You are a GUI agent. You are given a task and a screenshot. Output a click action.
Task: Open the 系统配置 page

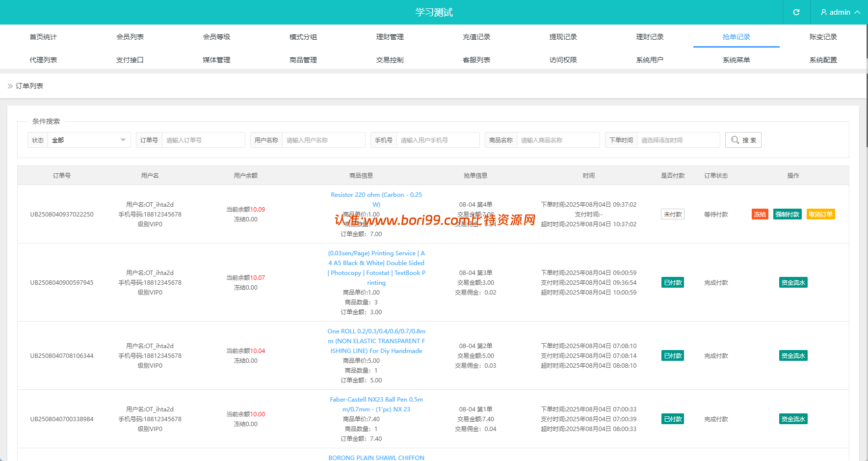pyautogui.click(x=823, y=60)
